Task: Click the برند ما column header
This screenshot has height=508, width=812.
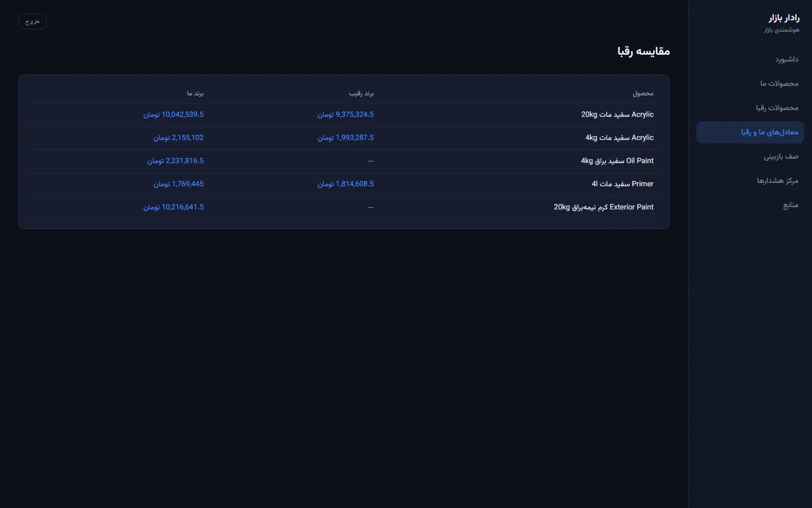Action: tap(195, 93)
